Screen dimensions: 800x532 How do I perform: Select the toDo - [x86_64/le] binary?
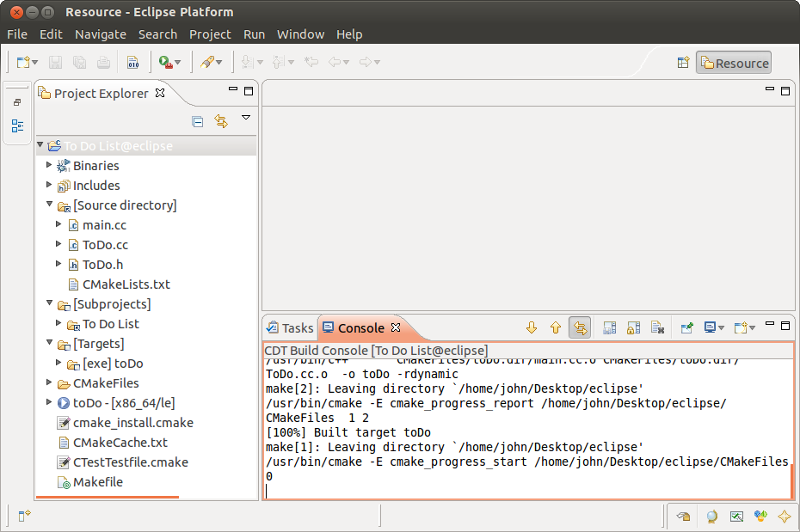(124, 403)
